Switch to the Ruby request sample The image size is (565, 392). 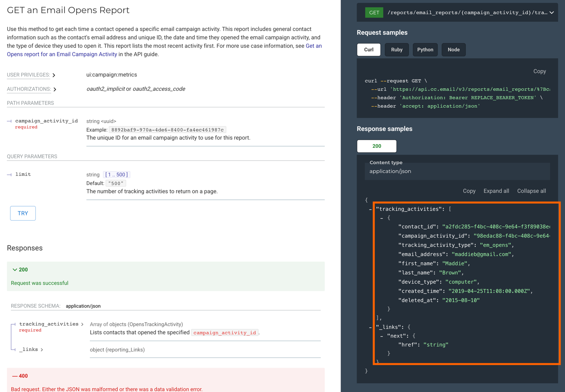[x=397, y=50]
